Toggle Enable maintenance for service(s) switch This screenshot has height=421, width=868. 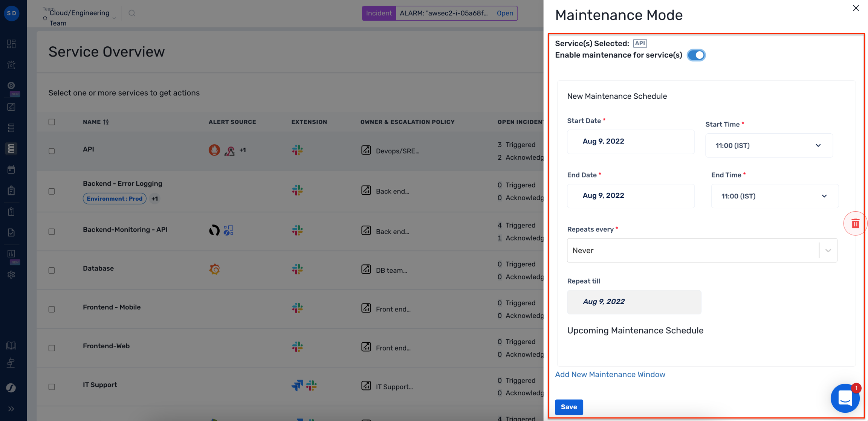coord(696,55)
